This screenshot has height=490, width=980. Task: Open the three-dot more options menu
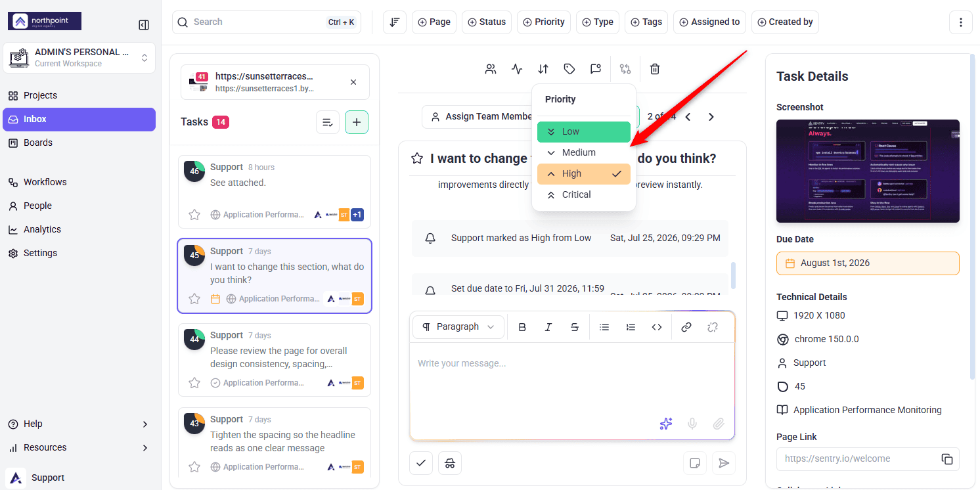(x=961, y=22)
